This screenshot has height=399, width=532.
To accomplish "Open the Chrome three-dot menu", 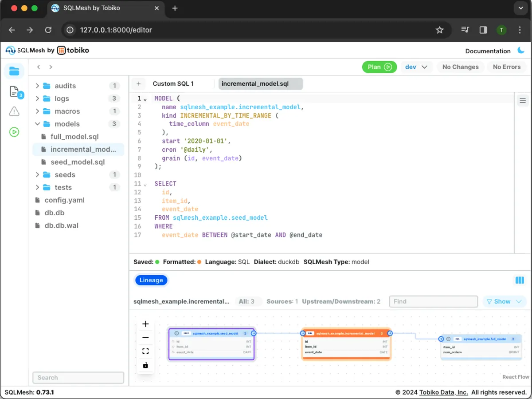I will point(520,30).
